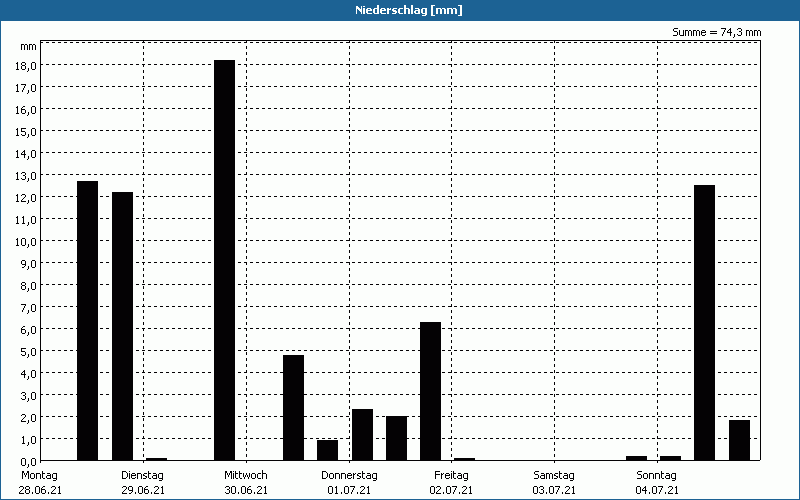This screenshot has height=500, width=800.
Task: Click the Samstag day label
Action: (554, 476)
